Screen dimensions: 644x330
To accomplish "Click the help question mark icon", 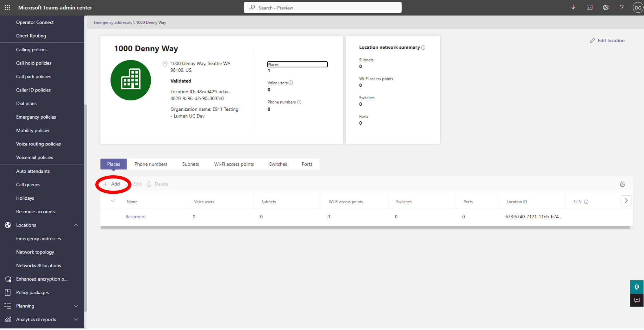I will pos(622,8).
